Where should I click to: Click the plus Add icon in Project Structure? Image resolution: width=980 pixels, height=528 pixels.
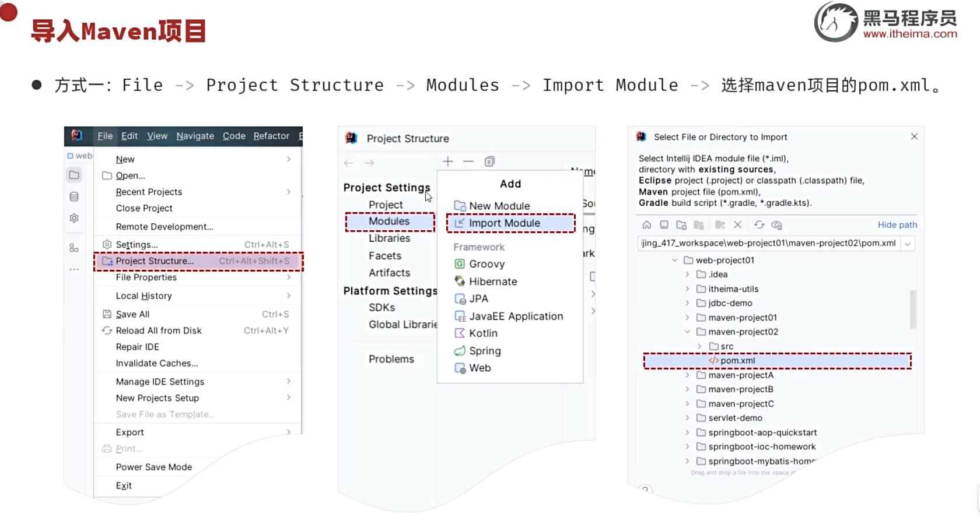click(448, 161)
